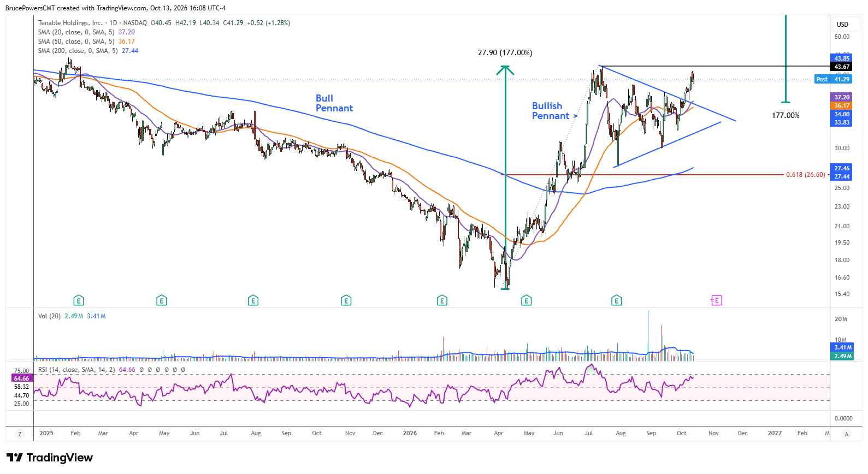Click the Post 41.29 price label
Viewport: 868px width, 474px height.
(x=833, y=79)
